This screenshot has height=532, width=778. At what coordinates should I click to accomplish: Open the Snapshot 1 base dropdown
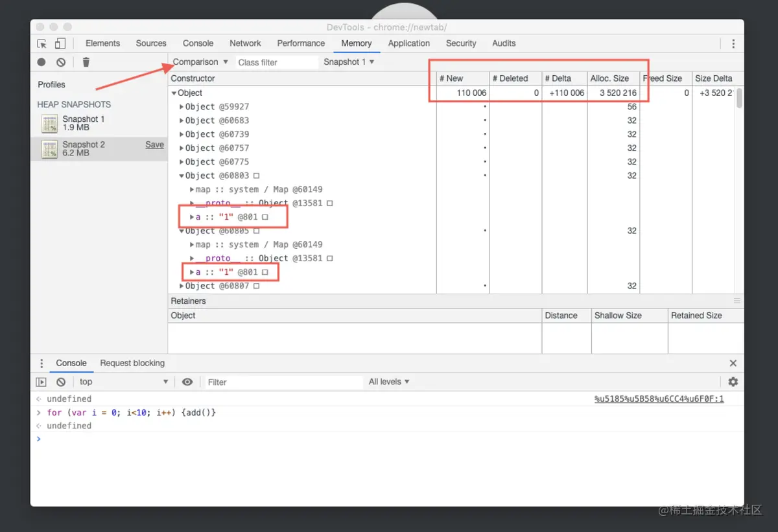[x=349, y=62]
